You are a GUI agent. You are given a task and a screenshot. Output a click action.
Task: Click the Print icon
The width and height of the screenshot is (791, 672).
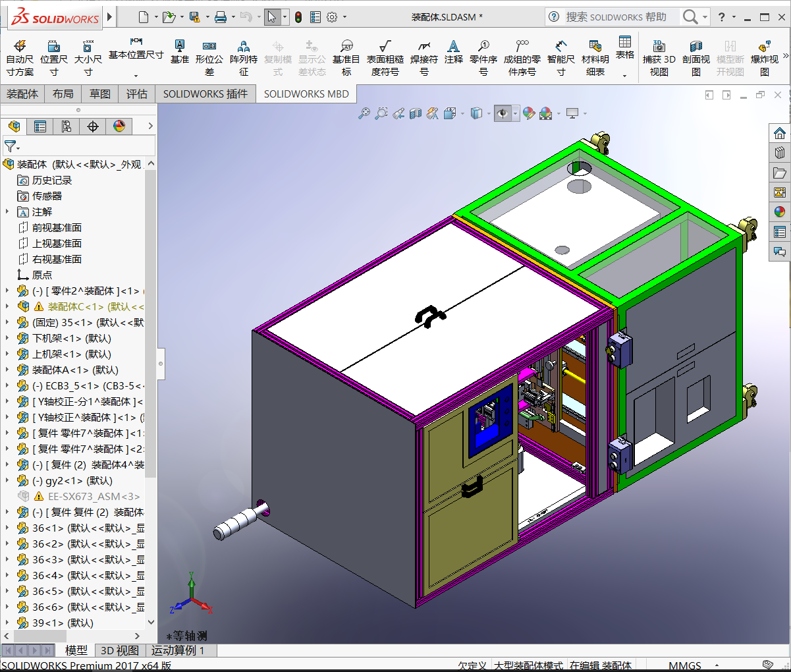click(221, 17)
